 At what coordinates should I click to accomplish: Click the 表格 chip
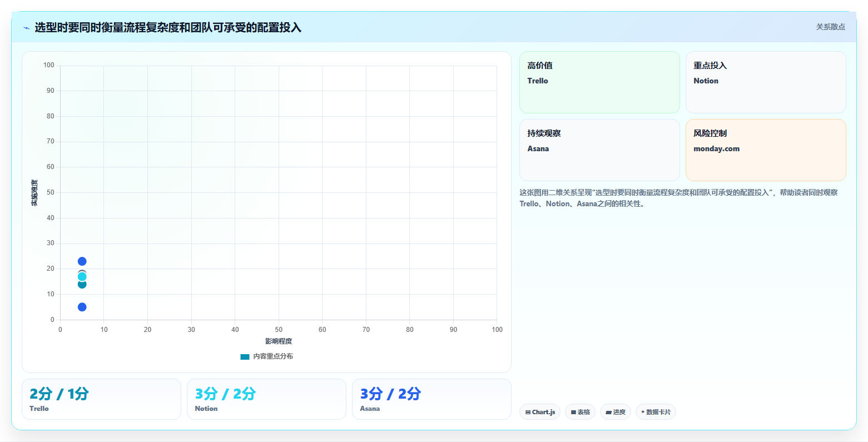point(580,412)
